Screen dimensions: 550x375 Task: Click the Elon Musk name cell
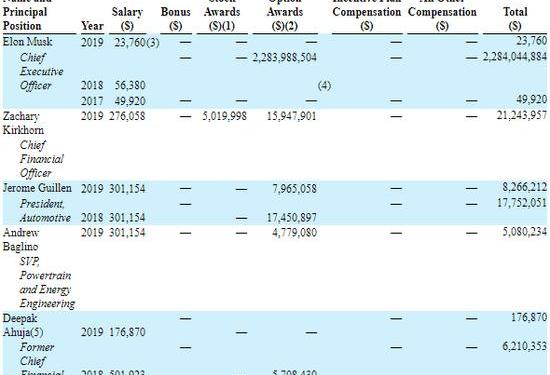click(27, 42)
